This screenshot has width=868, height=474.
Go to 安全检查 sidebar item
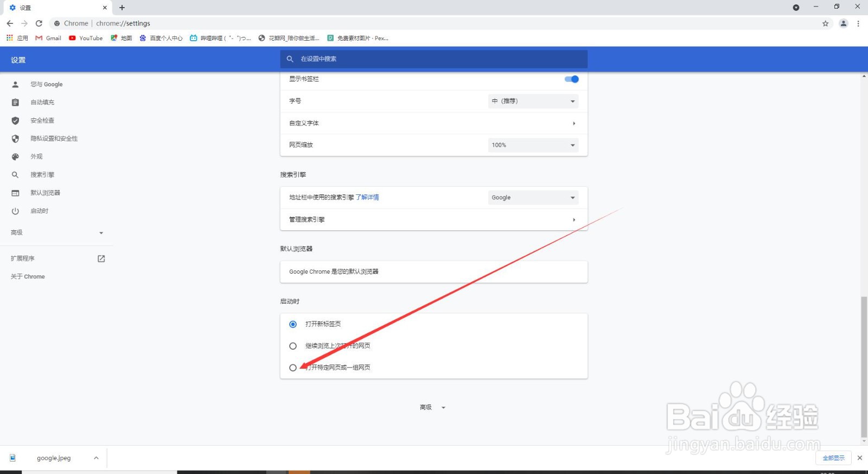coord(42,121)
